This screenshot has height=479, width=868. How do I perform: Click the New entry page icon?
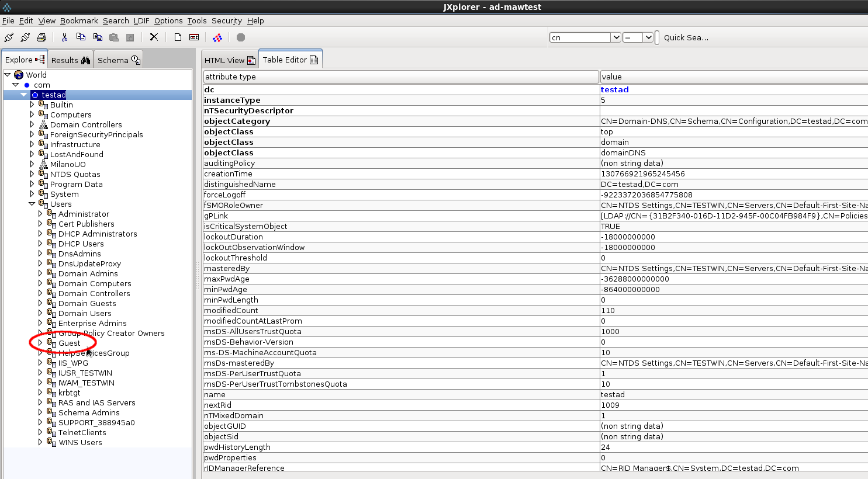click(x=178, y=37)
